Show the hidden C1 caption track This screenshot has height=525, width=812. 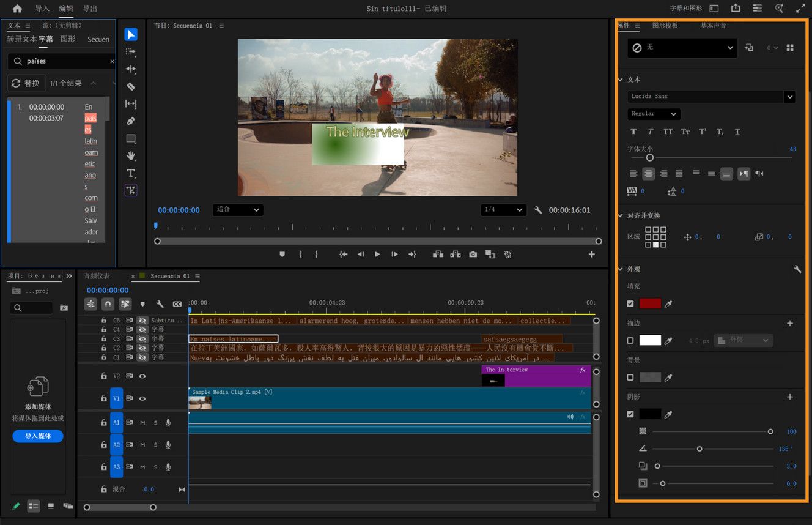[x=142, y=357]
